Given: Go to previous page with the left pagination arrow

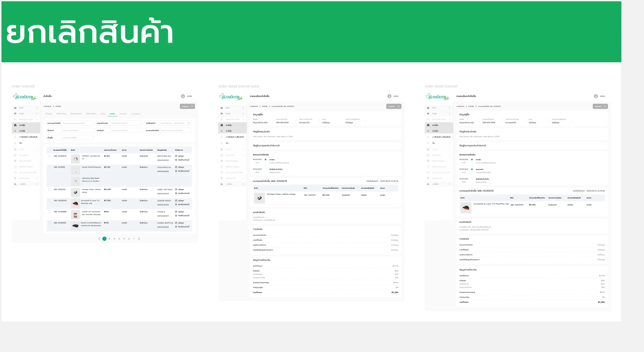Looking at the screenshot, I should tap(100, 239).
